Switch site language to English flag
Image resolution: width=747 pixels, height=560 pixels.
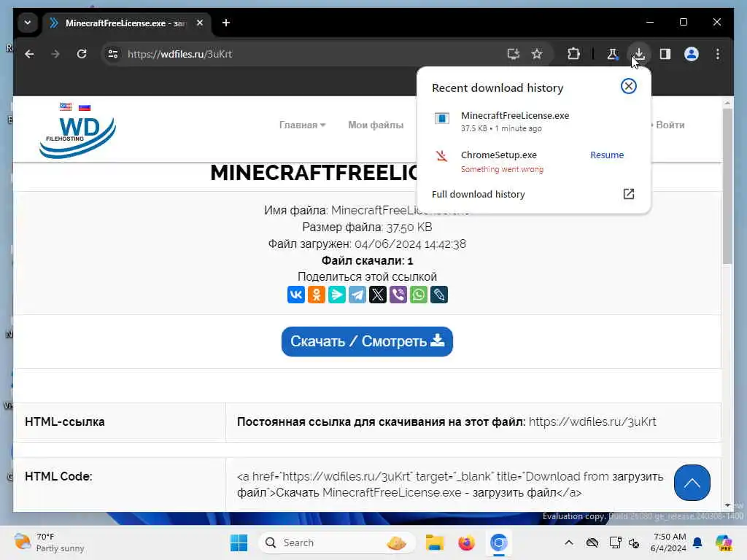coord(66,106)
